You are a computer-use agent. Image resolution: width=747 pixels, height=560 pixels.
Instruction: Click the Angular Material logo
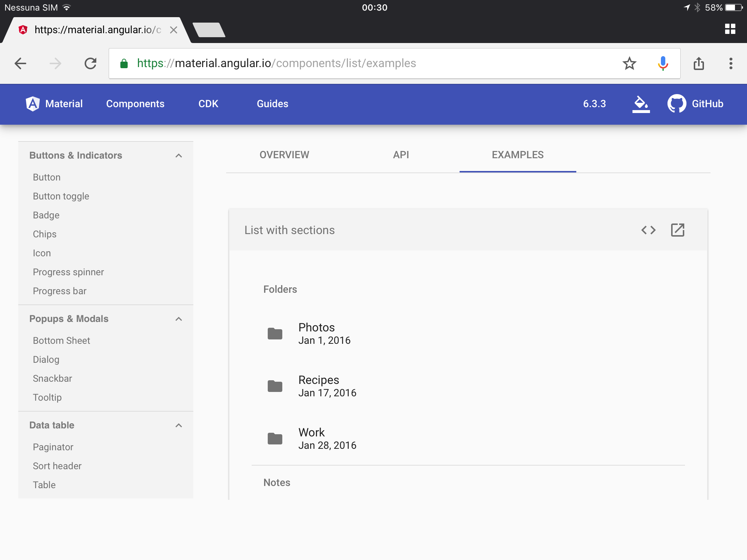[x=32, y=104]
